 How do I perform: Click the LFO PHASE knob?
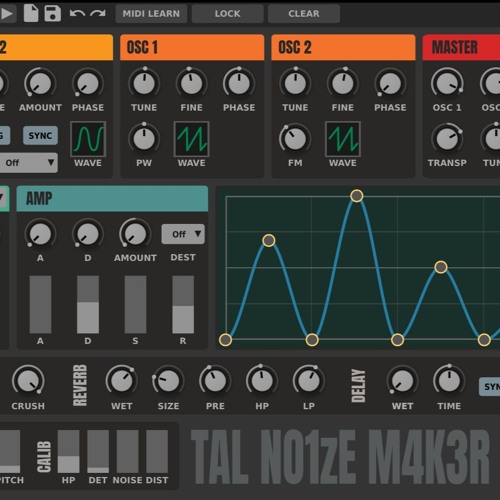88,83
